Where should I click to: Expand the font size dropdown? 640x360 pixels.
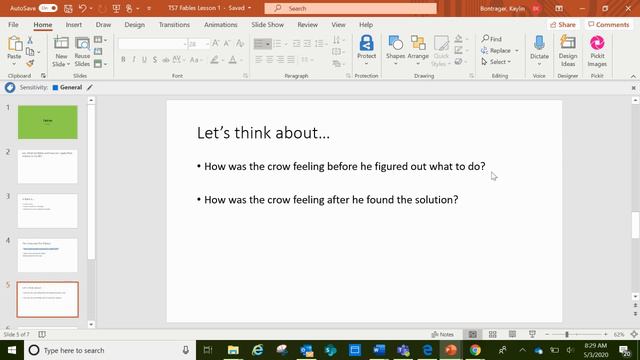tap(207, 44)
